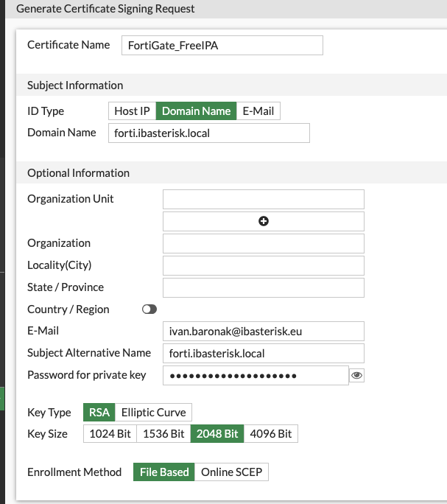Image resolution: width=447 pixels, height=504 pixels.
Task: Click the Country / Region label
Action: (x=68, y=309)
